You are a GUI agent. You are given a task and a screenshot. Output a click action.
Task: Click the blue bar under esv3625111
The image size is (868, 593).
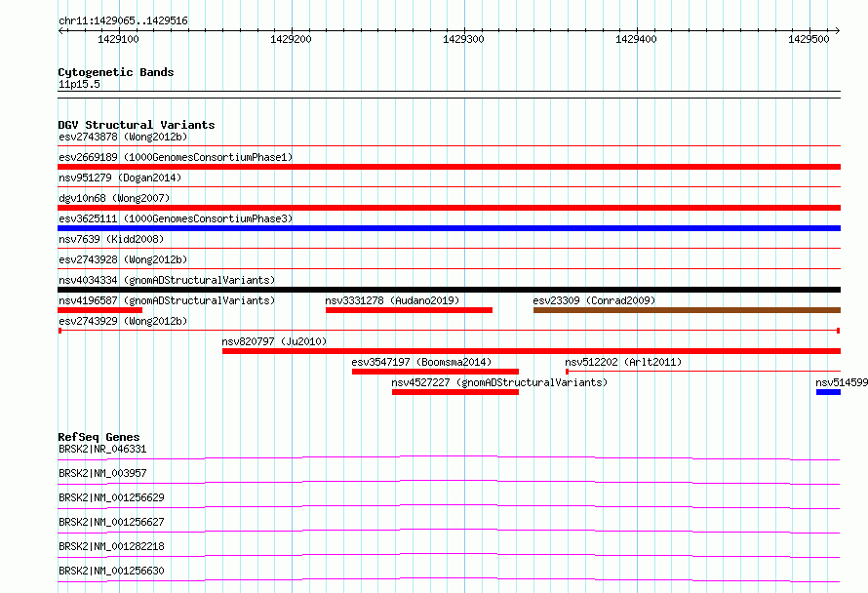pos(449,228)
